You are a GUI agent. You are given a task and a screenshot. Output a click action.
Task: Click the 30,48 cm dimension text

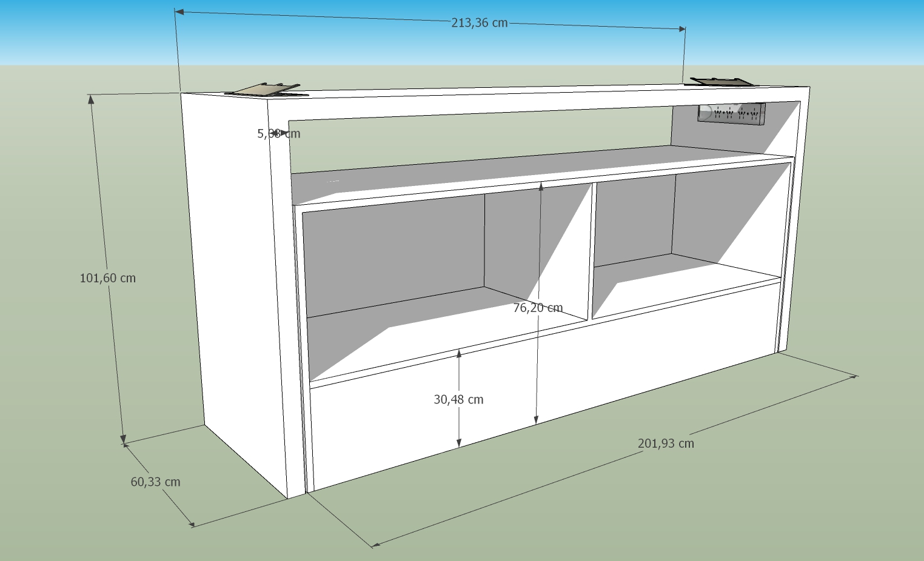click(x=458, y=399)
